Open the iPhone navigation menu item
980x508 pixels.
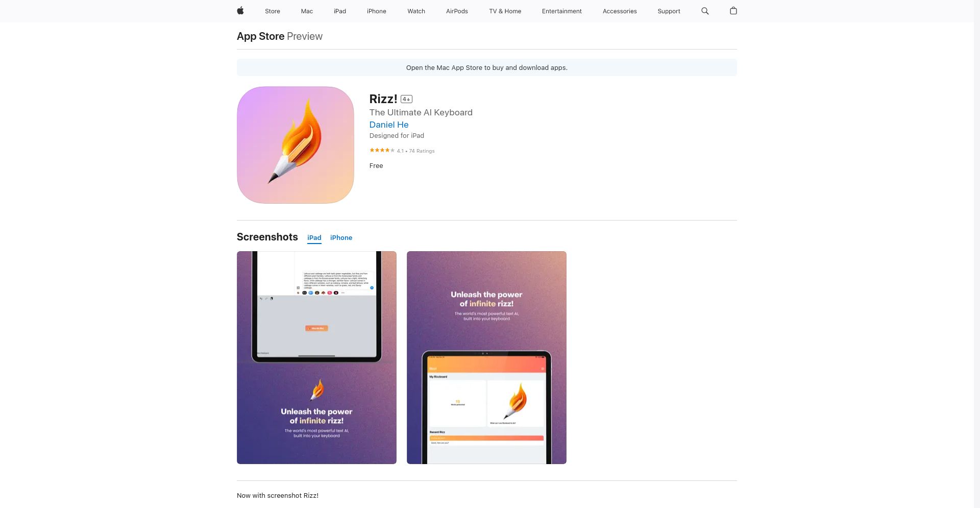pos(377,11)
